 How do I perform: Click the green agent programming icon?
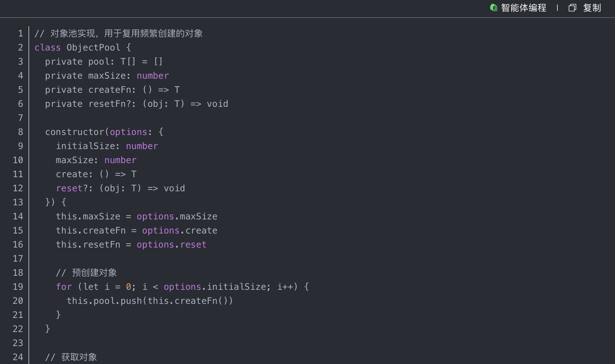click(x=493, y=8)
